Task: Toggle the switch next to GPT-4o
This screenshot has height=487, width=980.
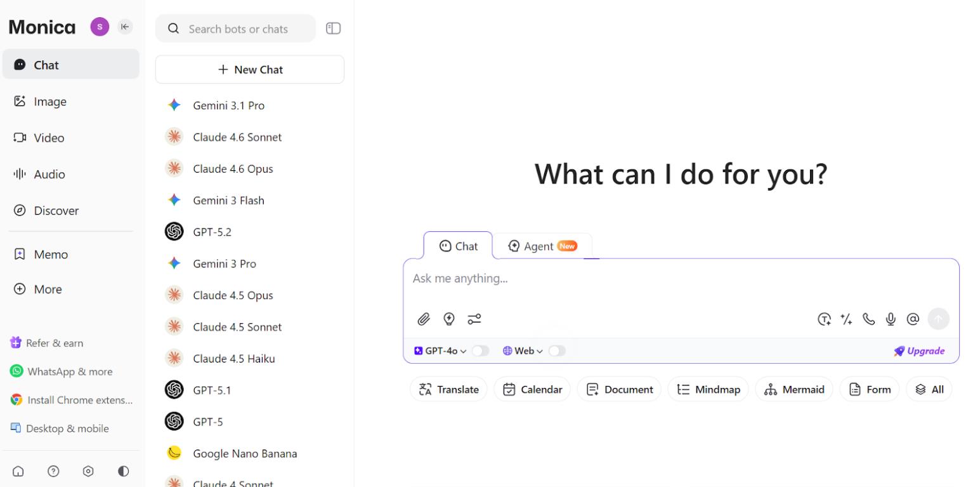Action: pyautogui.click(x=480, y=351)
